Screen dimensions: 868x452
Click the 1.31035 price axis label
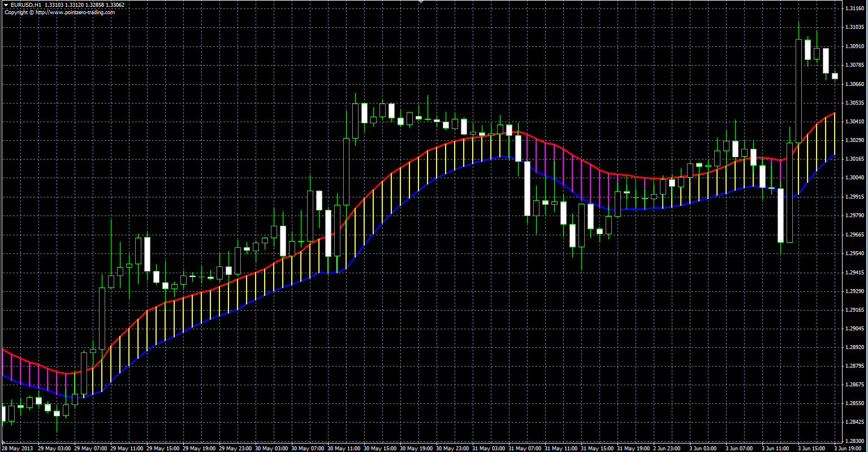point(854,28)
